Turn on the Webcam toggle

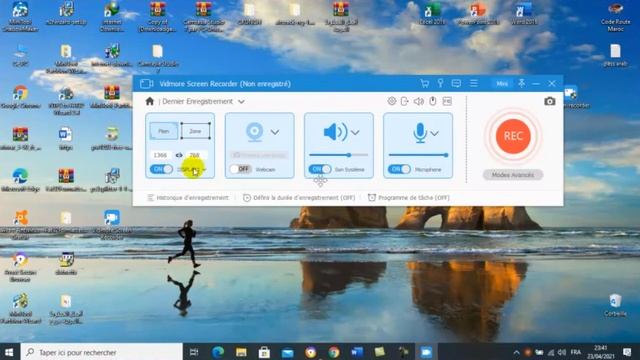tap(241, 169)
